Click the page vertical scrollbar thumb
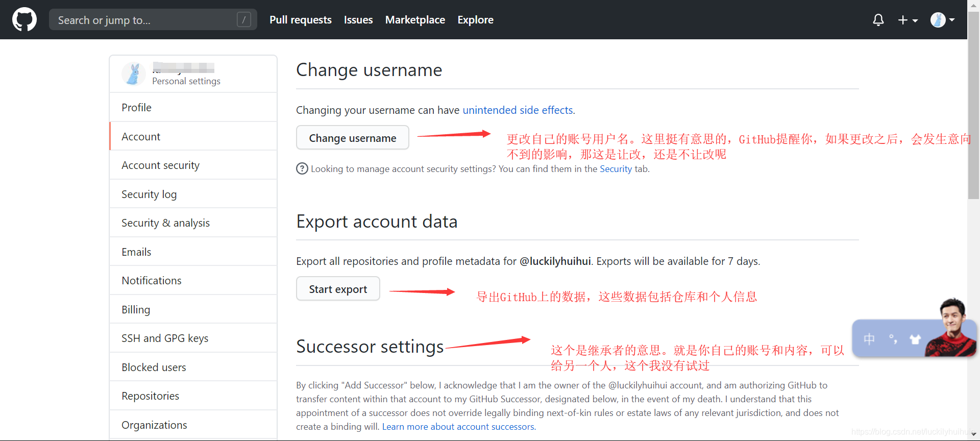The image size is (980, 441). [x=973, y=105]
